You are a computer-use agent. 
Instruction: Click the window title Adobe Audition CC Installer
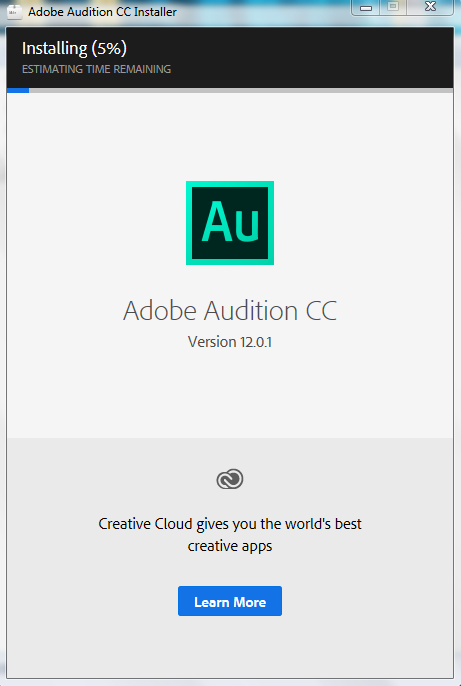click(102, 12)
